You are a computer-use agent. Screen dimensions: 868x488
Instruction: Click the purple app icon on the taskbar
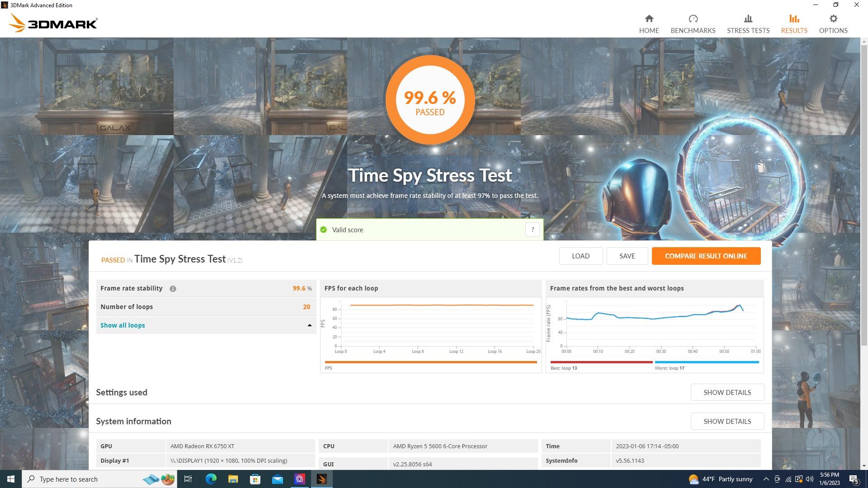(299, 479)
